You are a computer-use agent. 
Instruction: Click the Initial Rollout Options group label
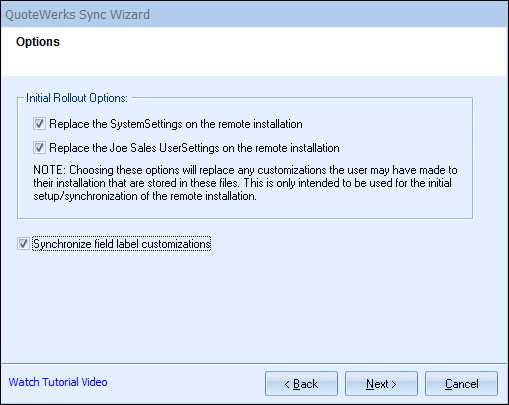77,98
